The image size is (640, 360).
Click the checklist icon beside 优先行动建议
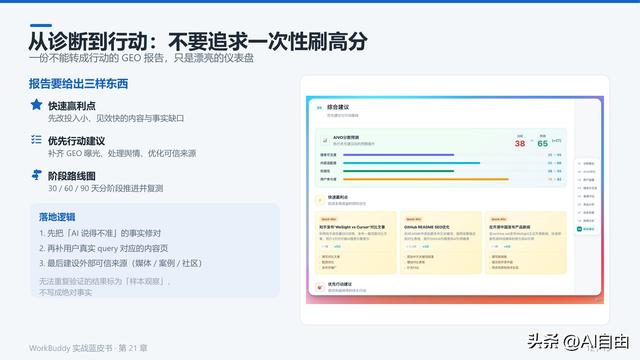tap(36, 140)
